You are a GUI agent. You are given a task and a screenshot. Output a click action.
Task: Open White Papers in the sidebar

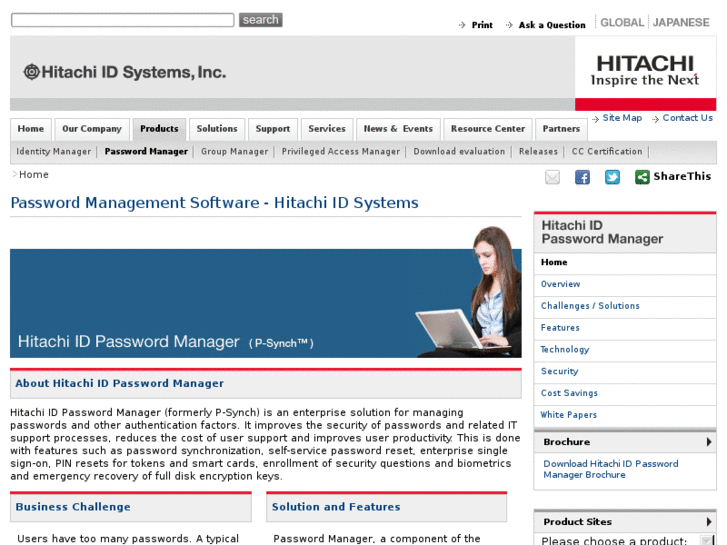pos(569,415)
